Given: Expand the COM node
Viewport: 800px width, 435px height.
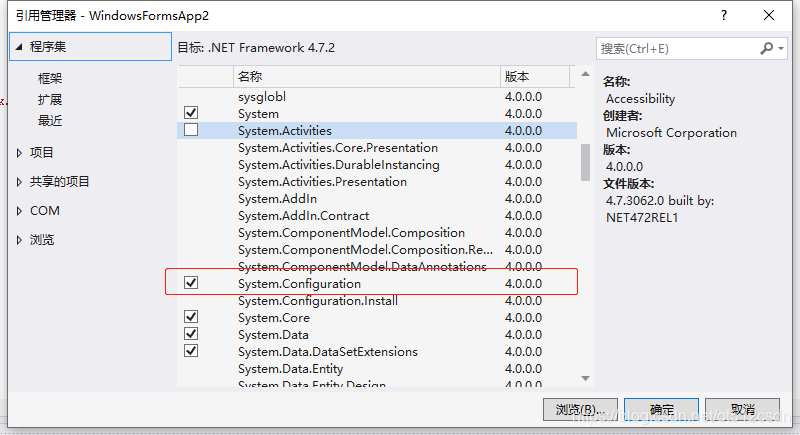Looking at the screenshot, I should point(19,211).
